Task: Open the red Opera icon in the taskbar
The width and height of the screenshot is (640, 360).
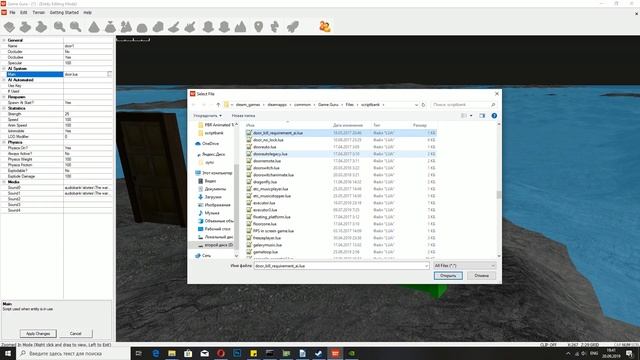Action: coord(221,353)
